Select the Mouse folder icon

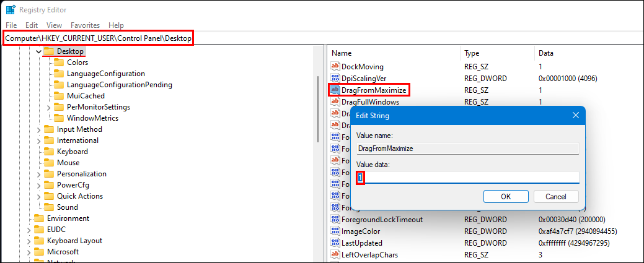[50, 162]
